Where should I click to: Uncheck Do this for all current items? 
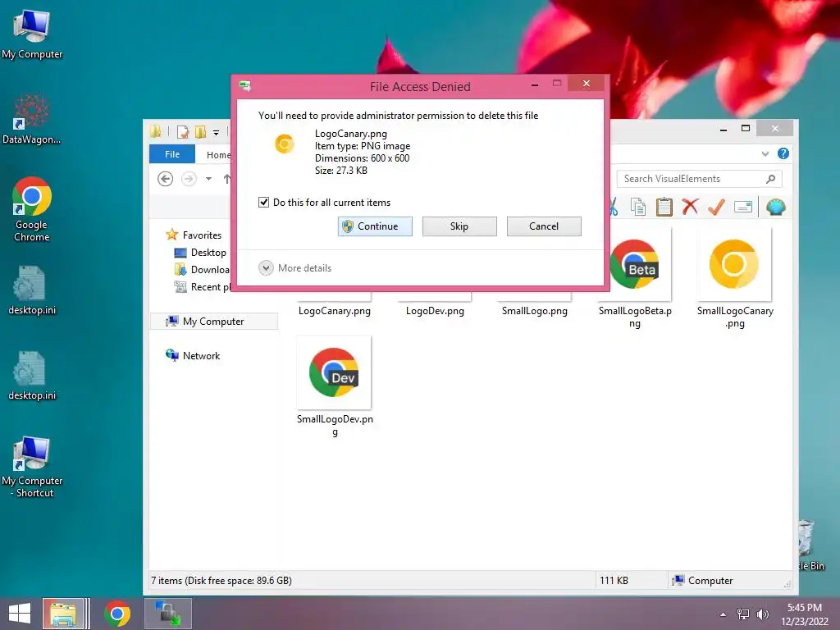pyautogui.click(x=263, y=202)
